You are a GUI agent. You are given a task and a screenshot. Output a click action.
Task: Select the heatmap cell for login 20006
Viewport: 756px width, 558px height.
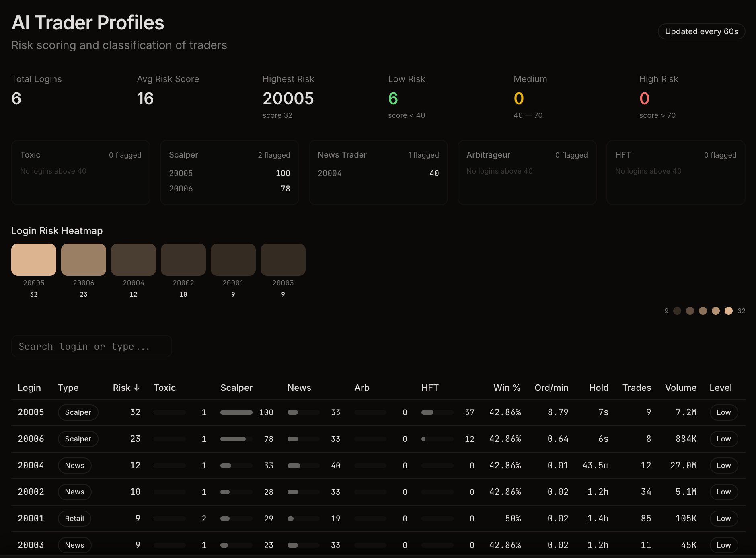pyautogui.click(x=83, y=259)
